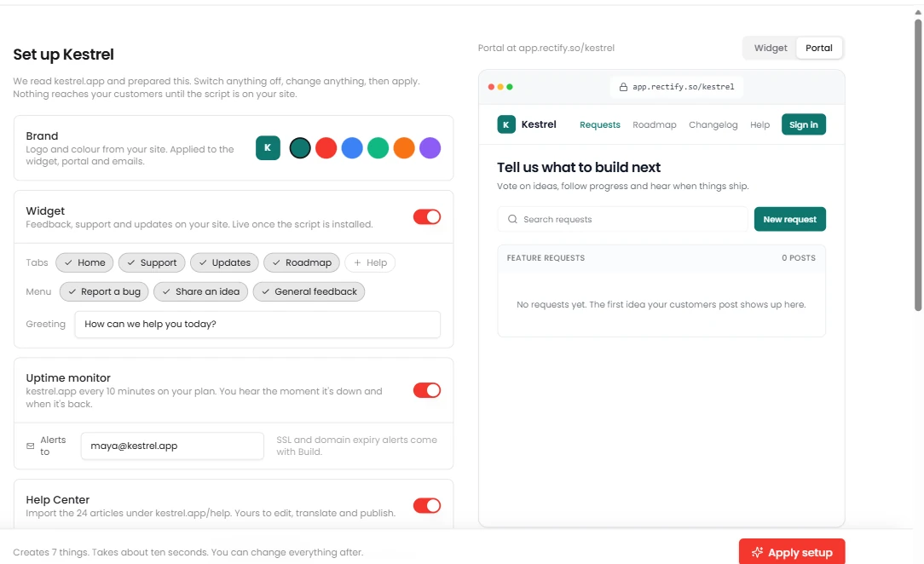
Task: Uncheck the Support tab chip
Action: pos(152,262)
